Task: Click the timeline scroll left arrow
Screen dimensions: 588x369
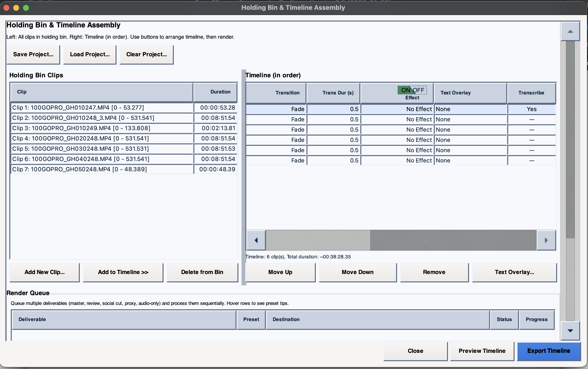Action: [256, 240]
